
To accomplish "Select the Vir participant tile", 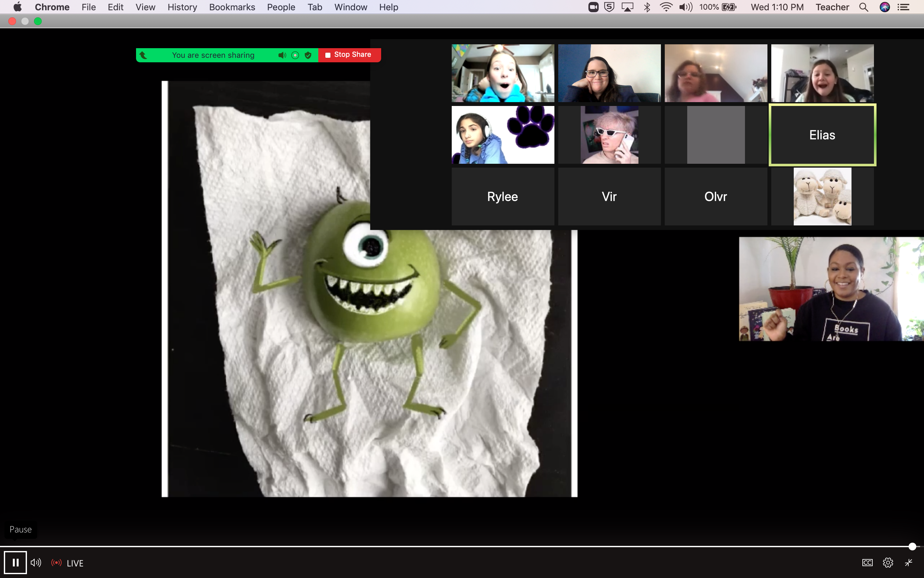I will [x=609, y=197].
